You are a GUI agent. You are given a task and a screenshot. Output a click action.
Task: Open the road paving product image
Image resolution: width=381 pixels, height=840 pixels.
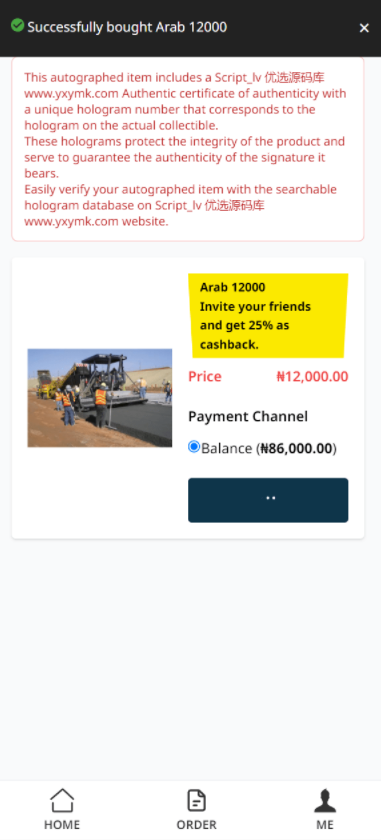(100, 398)
